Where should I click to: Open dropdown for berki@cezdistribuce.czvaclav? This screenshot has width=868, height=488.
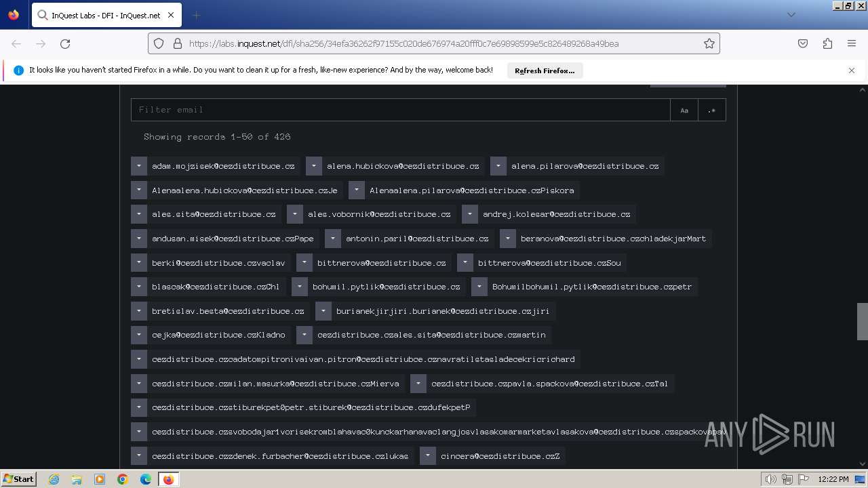[139, 262]
